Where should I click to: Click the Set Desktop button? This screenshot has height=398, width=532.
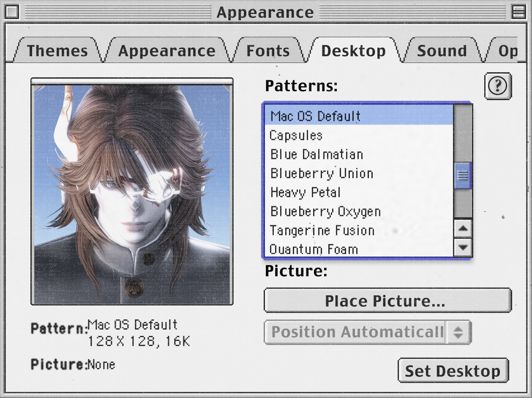(x=453, y=371)
